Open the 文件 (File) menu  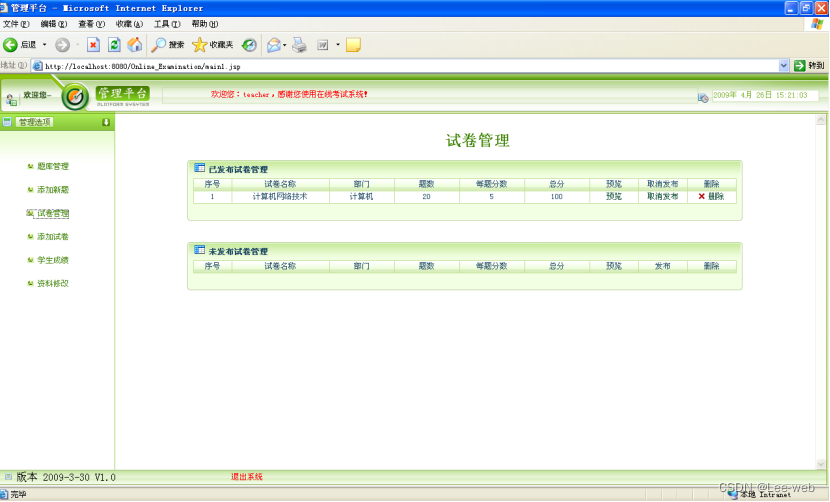coord(16,24)
